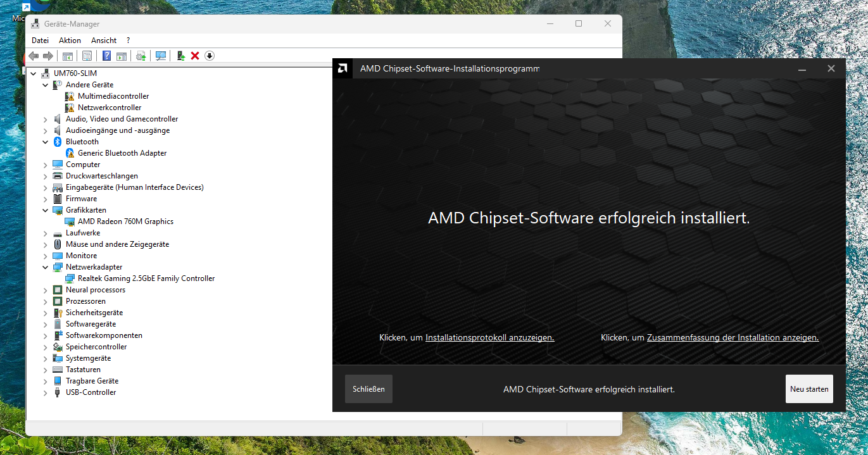Click the red X uninstall device icon
Image resolution: width=868 pixels, height=455 pixels.
pyautogui.click(x=195, y=56)
